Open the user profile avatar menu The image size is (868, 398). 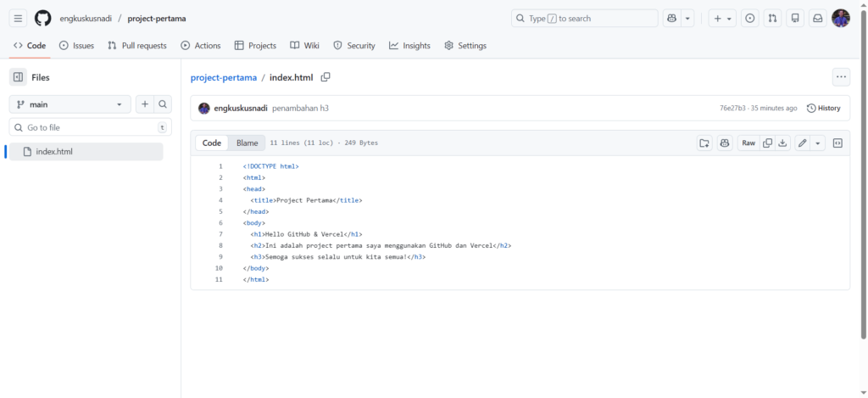tap(840, 19)
